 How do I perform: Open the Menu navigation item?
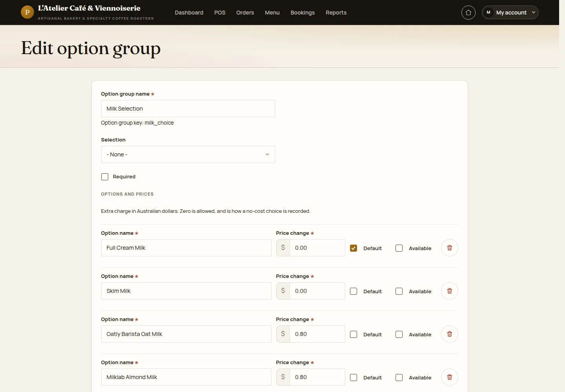[x=272, y=13]
